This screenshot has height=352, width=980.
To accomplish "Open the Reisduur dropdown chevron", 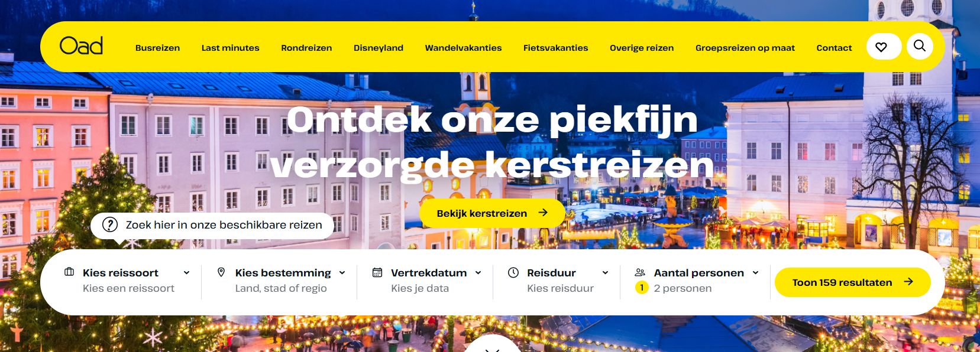I will [x=605, y=273].
